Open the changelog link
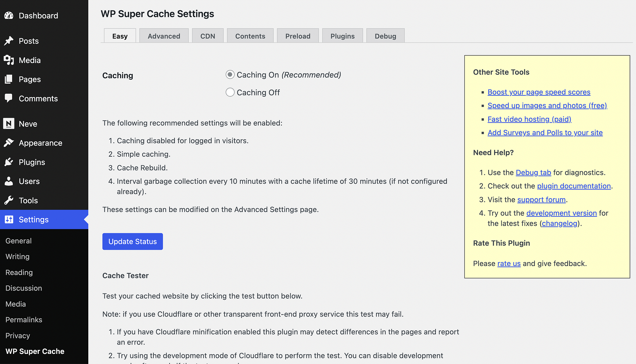The width and height of the screenshot is (636, 364). pos(559,223)
